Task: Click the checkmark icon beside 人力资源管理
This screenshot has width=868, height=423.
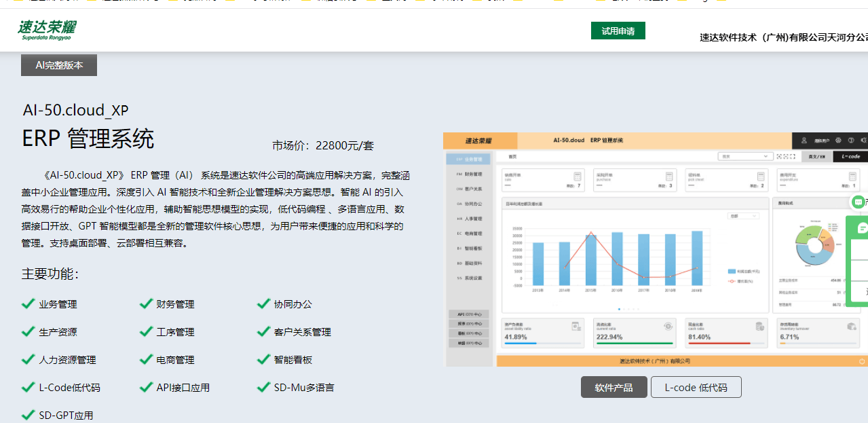Action: tap(28, 359)
